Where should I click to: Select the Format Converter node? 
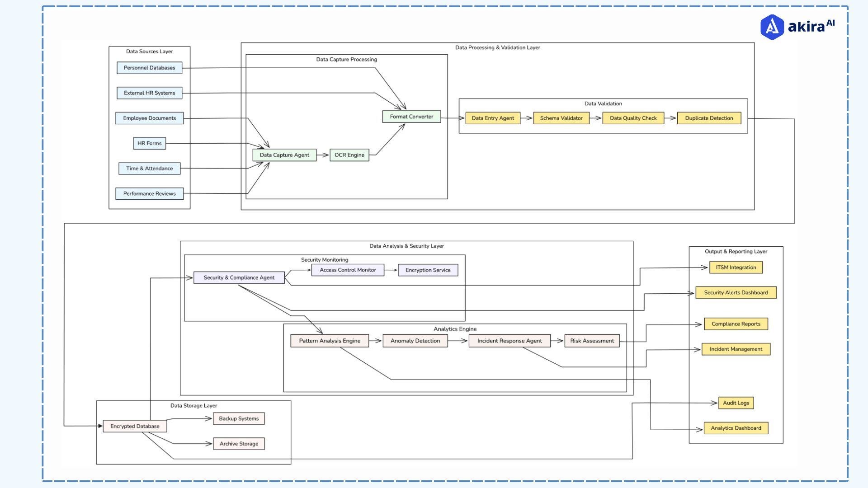[x=411, y=117]
